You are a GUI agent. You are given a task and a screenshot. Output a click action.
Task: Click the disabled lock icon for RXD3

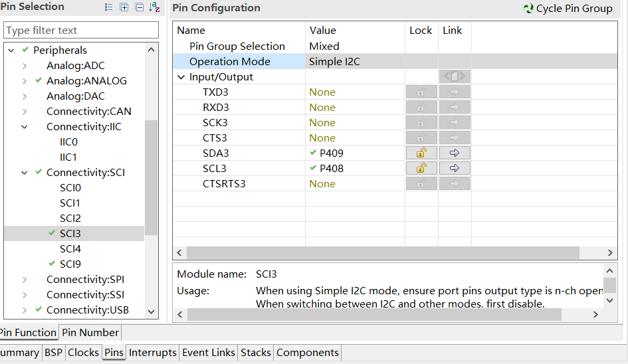point(421,108)
